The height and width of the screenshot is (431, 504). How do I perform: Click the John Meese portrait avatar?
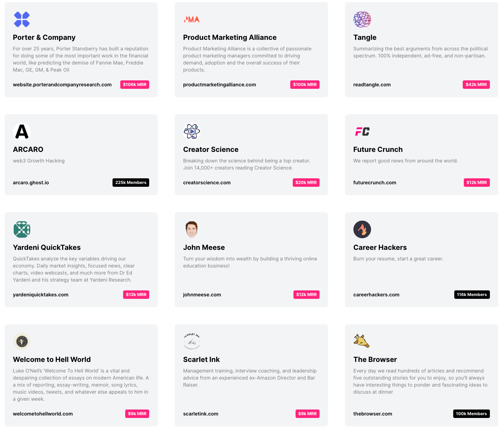click(x=192, y=229)
